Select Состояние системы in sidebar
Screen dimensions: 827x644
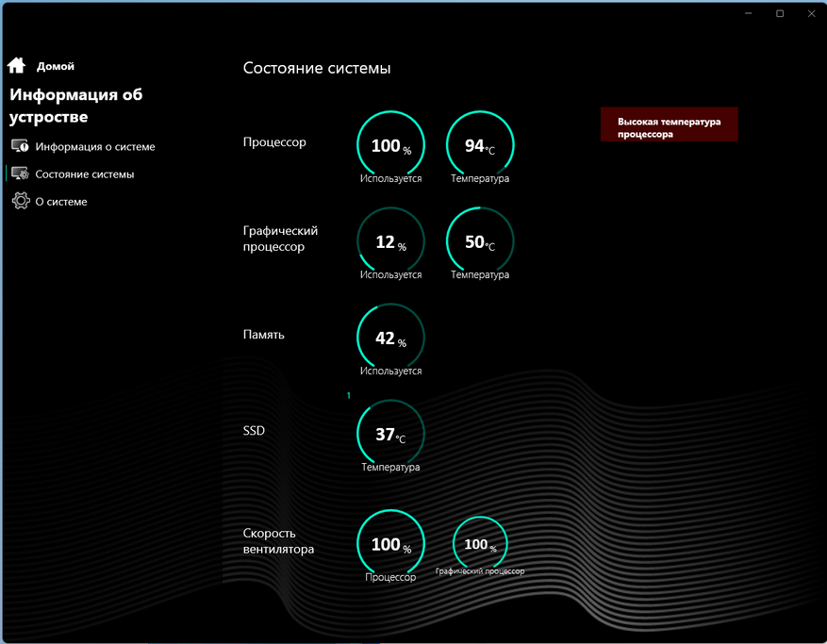pos(84,174)
